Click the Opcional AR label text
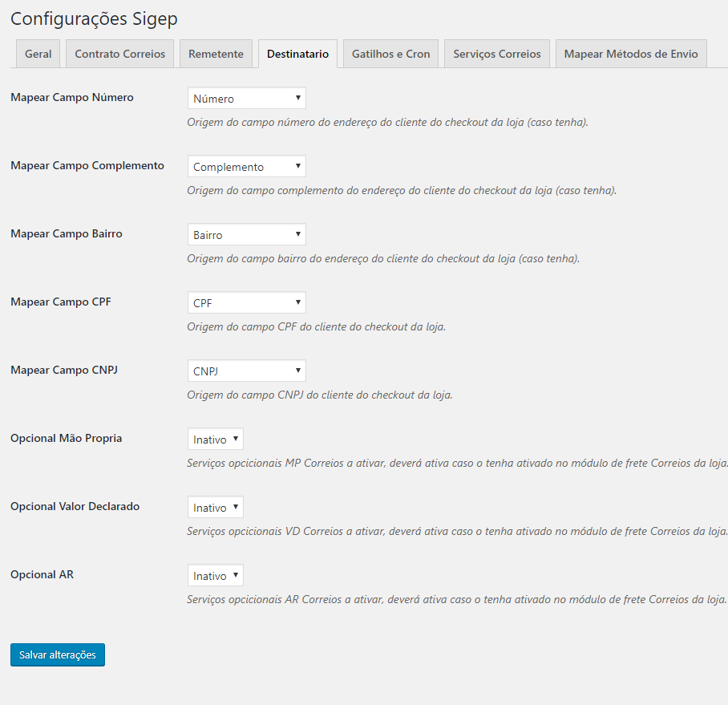Screen dimensions: 728x705 click(42, 574)
